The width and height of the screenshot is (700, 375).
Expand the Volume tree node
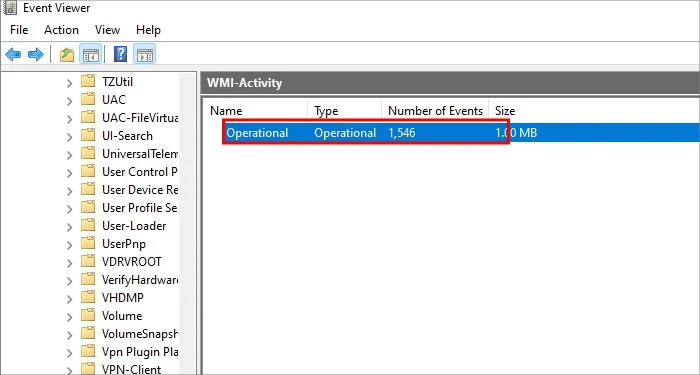pos(69,317)
